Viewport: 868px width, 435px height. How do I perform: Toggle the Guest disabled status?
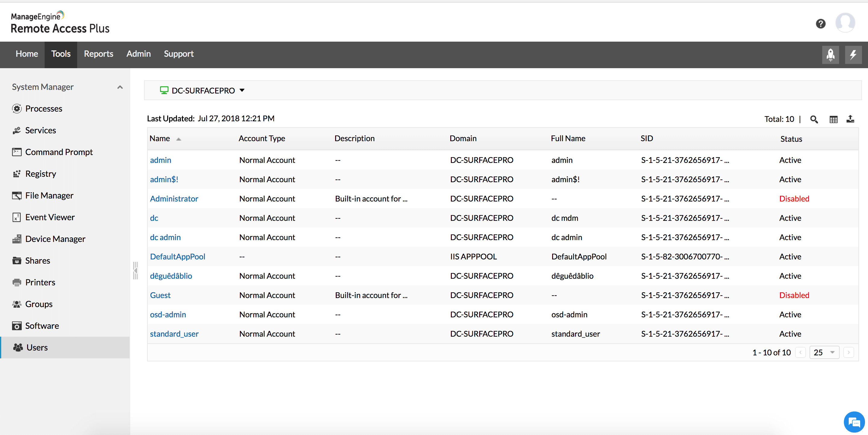pyautogui.click(x=795, y=295)
